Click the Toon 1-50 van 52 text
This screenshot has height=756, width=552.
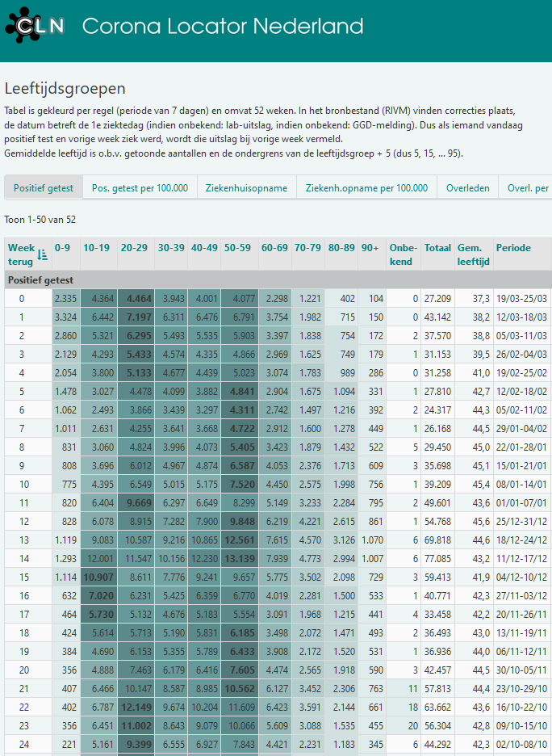pos(40,220)
